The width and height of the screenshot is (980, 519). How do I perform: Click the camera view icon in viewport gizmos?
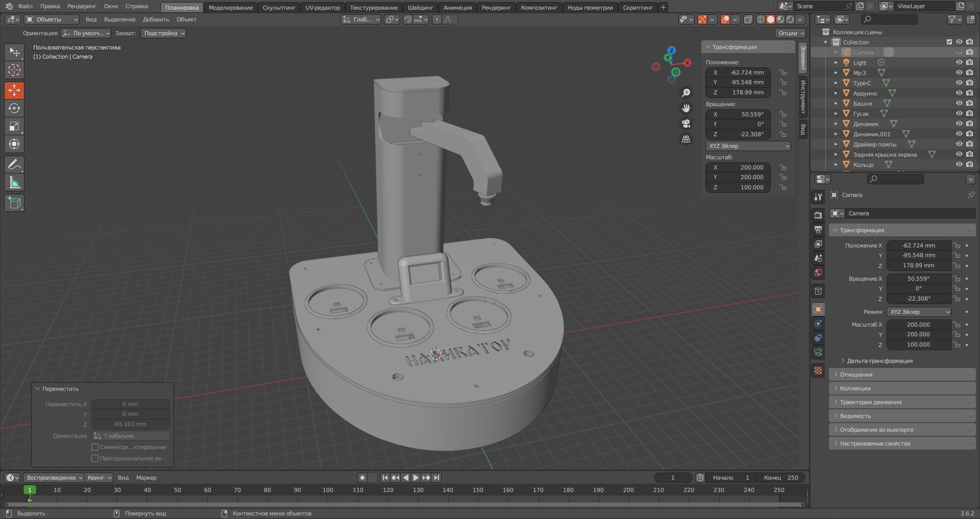(x=686, y=123)
